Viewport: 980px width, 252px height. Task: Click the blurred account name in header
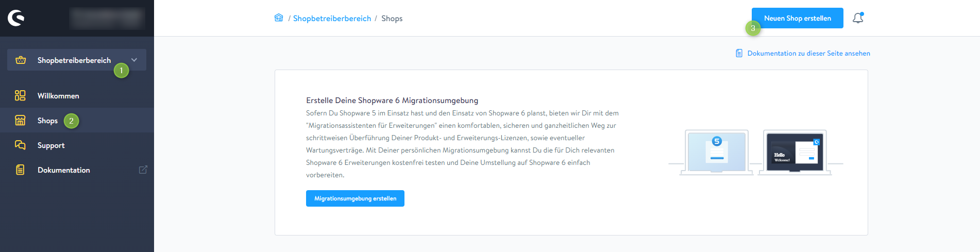tap(107, 18)
